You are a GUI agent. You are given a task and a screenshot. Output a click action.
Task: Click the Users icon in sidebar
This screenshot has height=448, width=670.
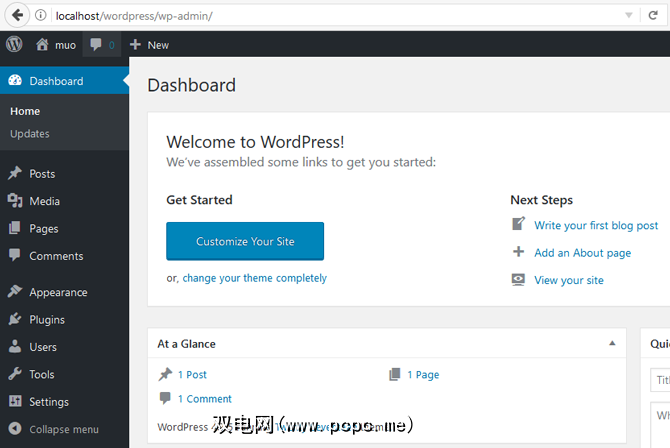click(x=14, y=347)
